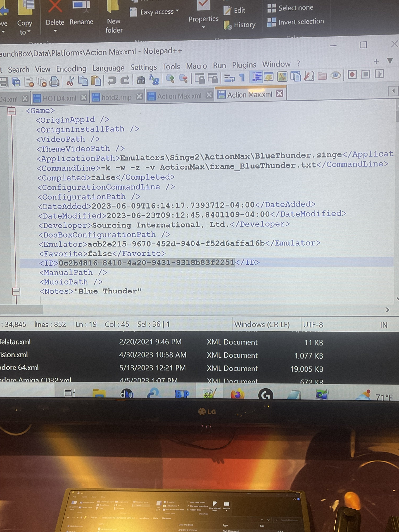
Task: Click the Cut scissors toolbar icon
Action: [x=70, y=81]
